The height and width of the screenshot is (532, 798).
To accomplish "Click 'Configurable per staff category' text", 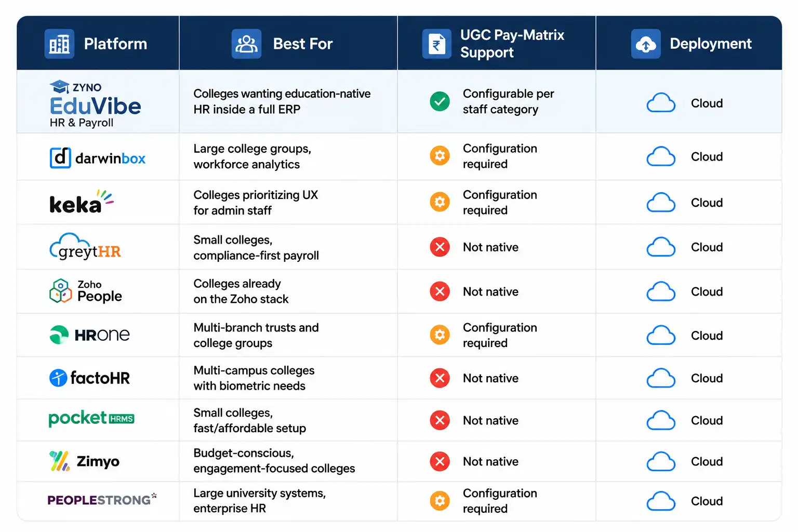I will pyautogui.click(x=509, y=101).
